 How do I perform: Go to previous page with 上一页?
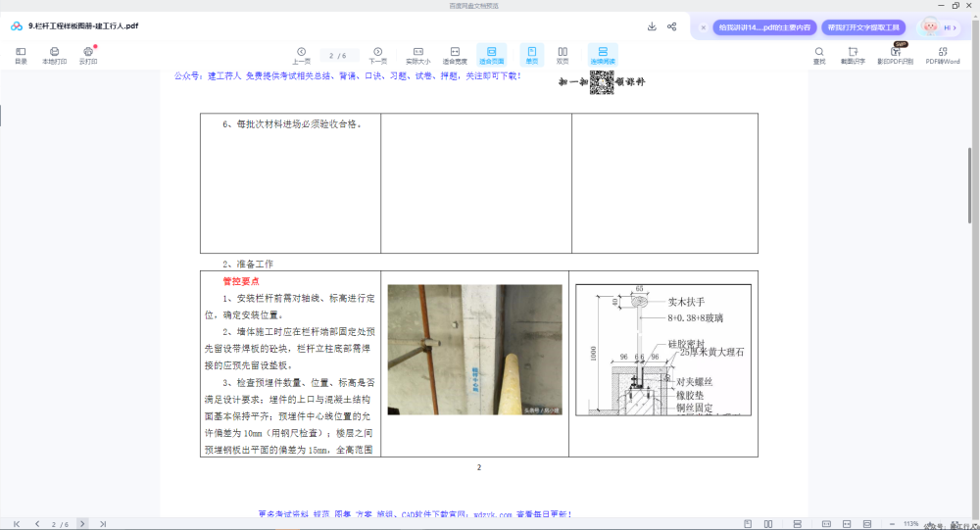click(x=301, y=55)
